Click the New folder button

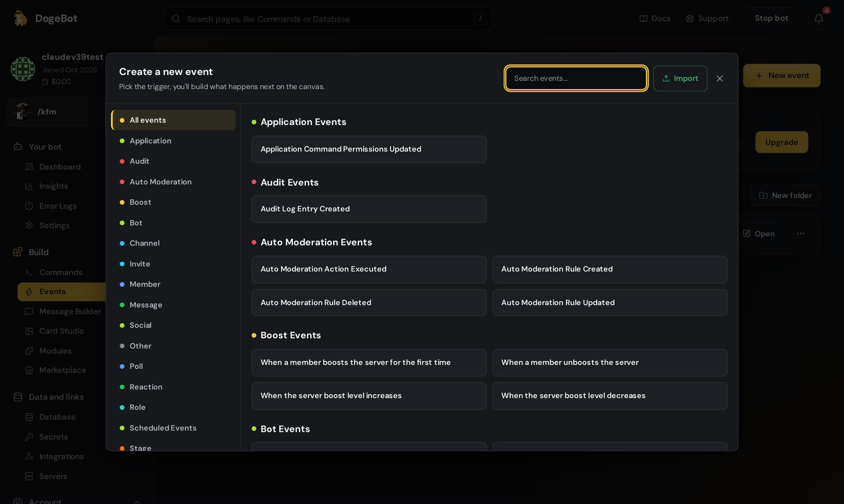pyautogui.click(x=785, y=195)
